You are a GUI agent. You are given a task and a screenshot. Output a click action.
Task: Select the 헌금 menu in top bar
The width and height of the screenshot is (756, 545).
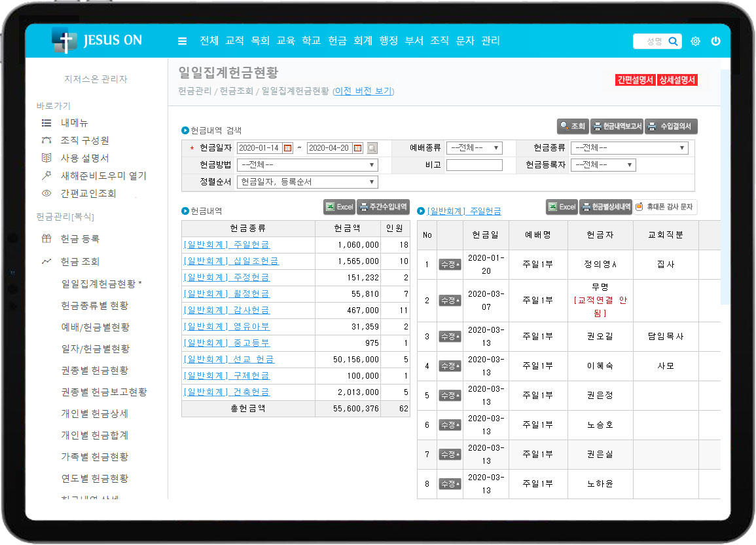337,41
